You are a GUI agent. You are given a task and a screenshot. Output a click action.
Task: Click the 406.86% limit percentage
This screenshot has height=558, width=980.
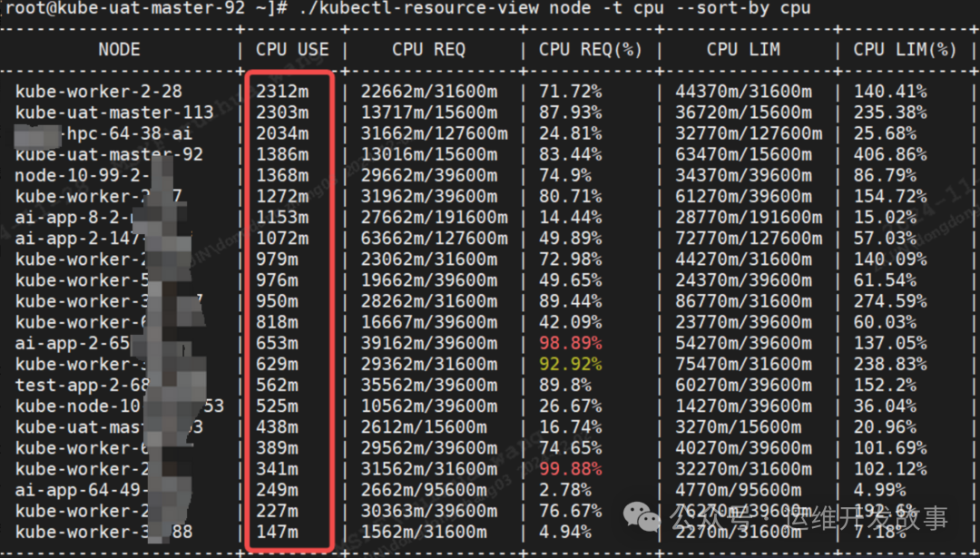[891, 154]
